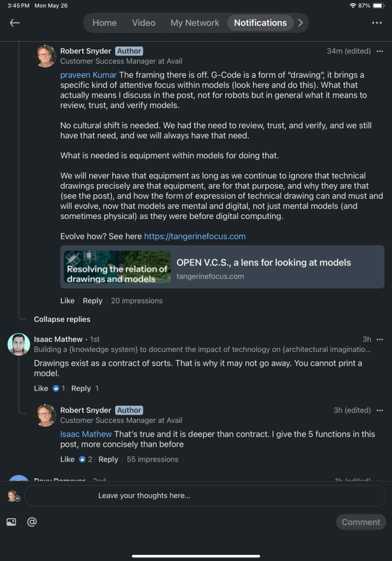Open options for Isaac Mathew's comment
This screenshot has height=561, width=392.
380,339
